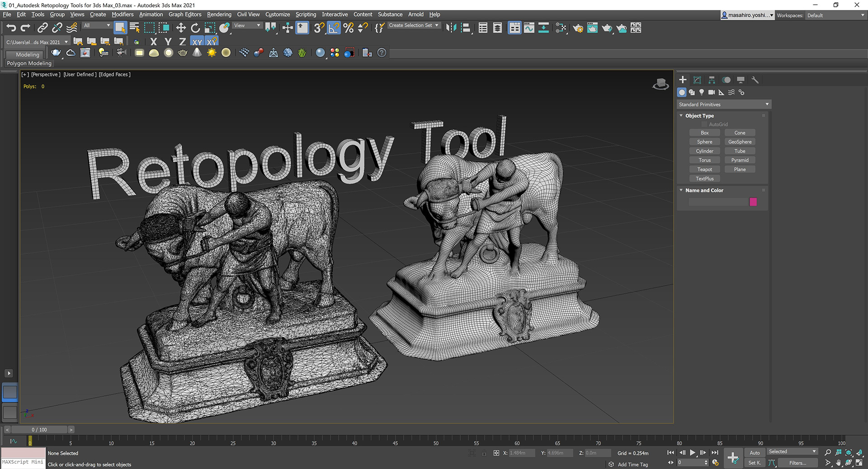Activate the Select and Rotate tool
The height and width of the screenshot is (469, 868).
[x=195, y=28]
